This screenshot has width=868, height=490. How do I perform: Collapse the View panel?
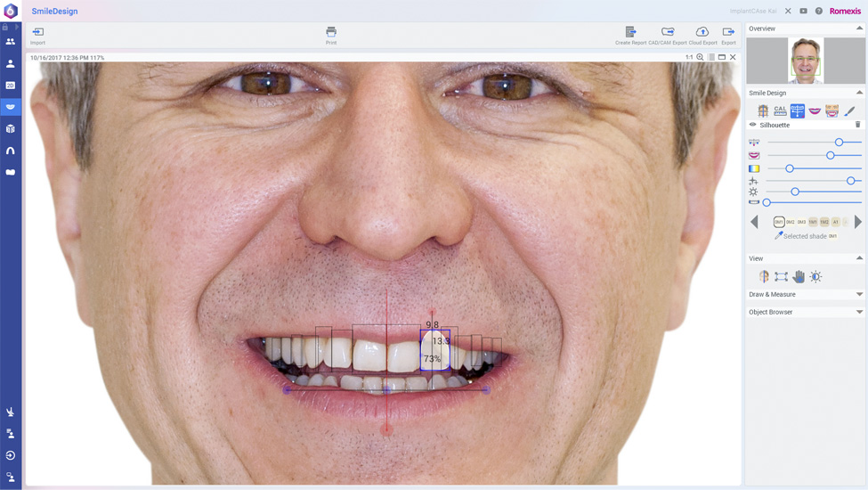point(859,258)
